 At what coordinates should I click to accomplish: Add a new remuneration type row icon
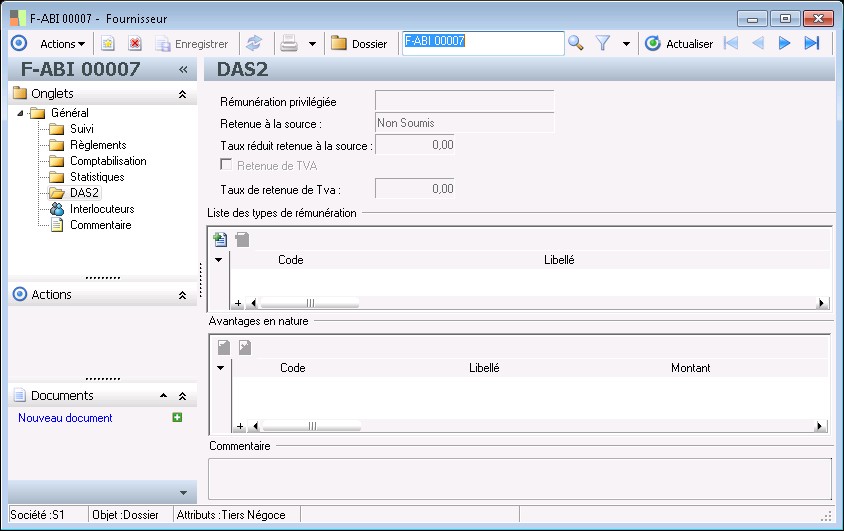(x=221, y=239)
